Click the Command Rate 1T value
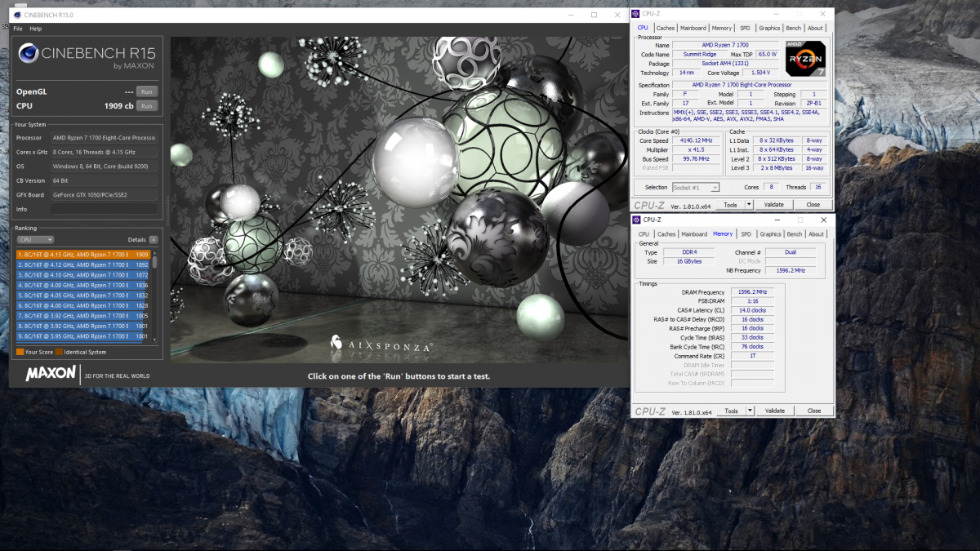 [x=752, y=356]
